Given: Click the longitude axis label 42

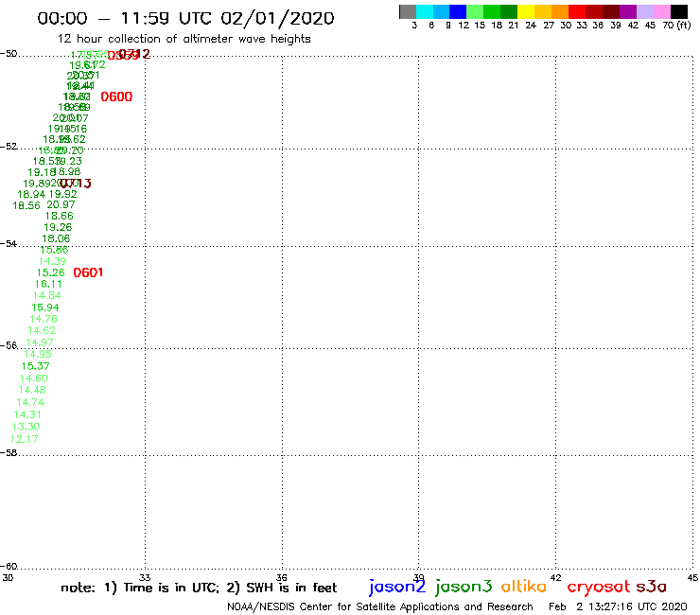Looking at the screenshot, I should pyautogui.click(x=556, y=577).
